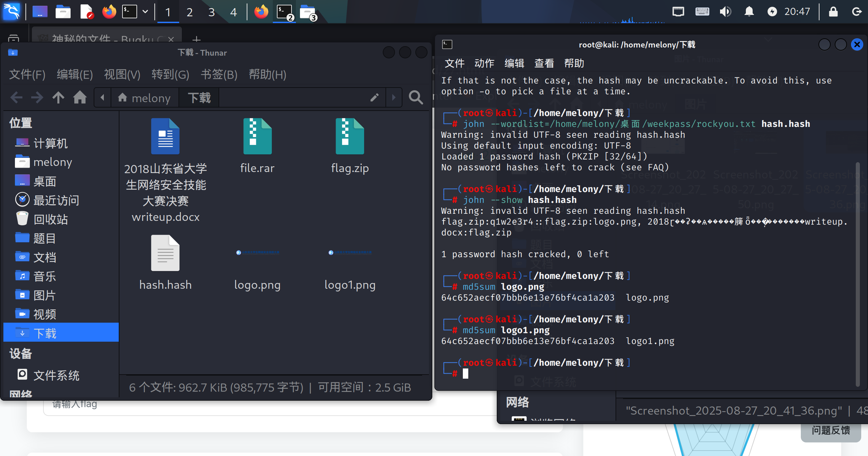
Task: Click the volume speaker tray icon
Action: coord(725,12)
